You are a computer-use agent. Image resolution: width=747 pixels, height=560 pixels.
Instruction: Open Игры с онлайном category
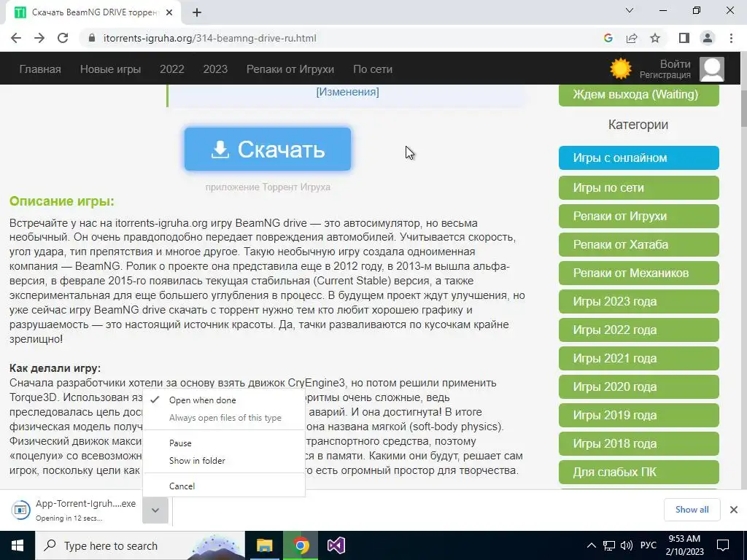(639, 157)
